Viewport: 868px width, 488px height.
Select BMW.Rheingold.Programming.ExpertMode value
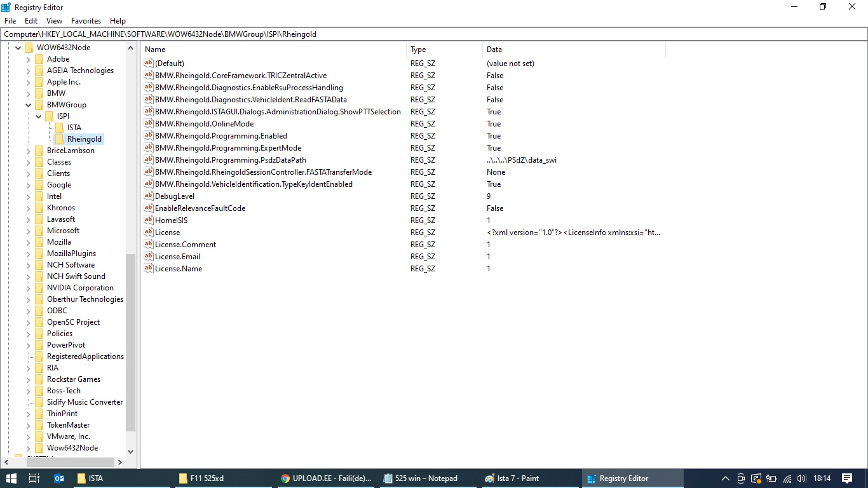(x=228, y=148)
